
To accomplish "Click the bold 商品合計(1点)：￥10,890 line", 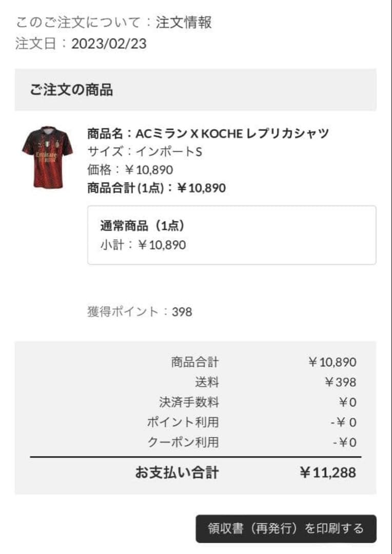I will 156,188.
